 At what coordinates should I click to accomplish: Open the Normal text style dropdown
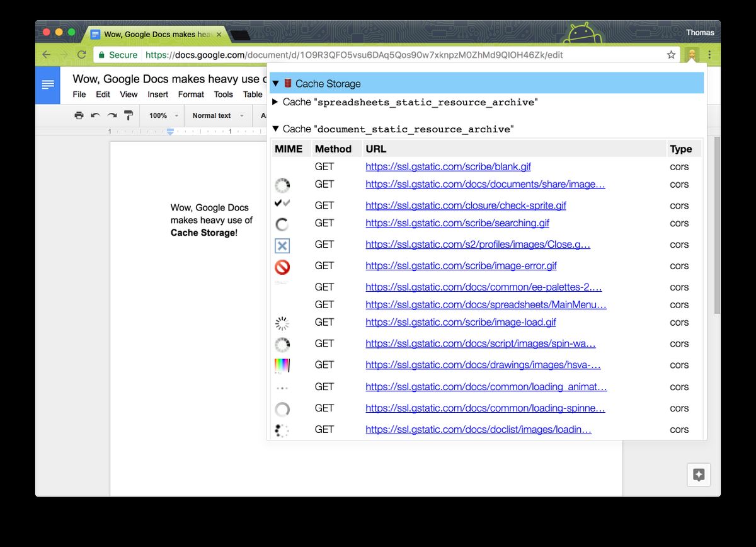(218, 115)
